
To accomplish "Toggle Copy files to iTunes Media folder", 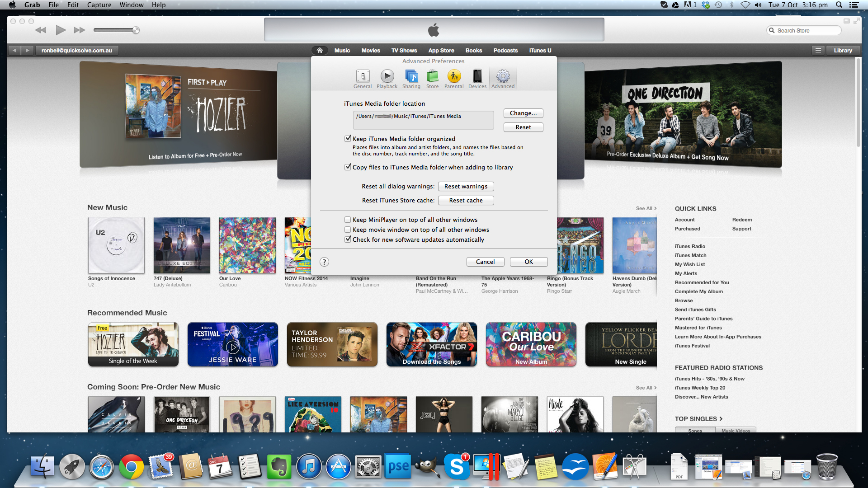I will pyautogui.click(x=348, y=167).
